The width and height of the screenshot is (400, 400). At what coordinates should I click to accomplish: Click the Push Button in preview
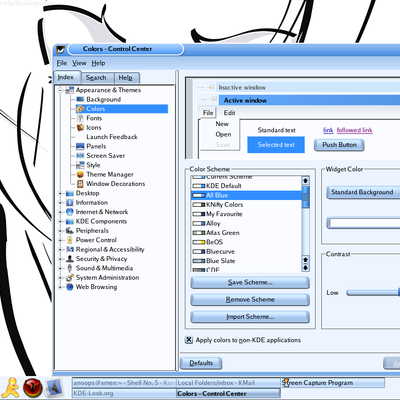point(339,145)
